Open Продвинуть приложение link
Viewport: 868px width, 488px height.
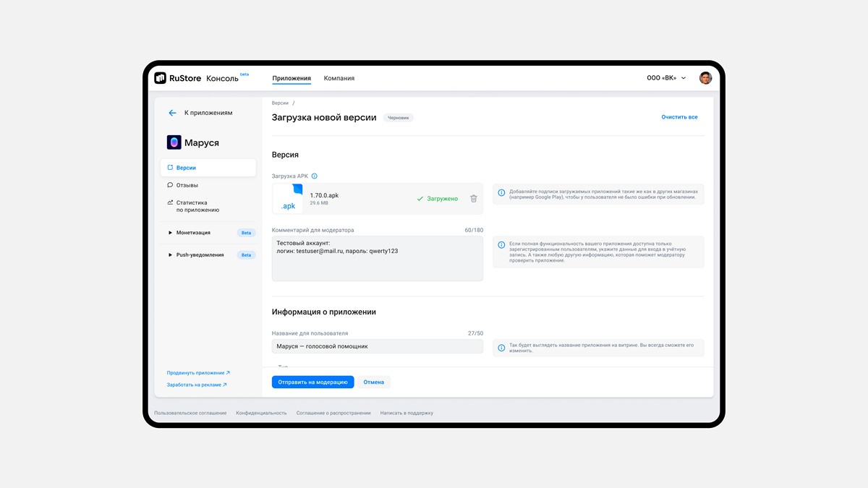coord(198,373)
